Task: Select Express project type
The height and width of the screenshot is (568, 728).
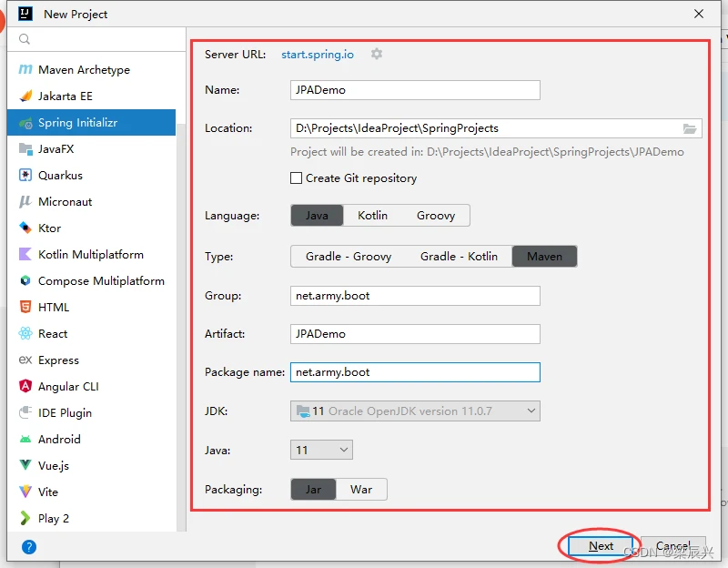Action: [x=92, y=360]
